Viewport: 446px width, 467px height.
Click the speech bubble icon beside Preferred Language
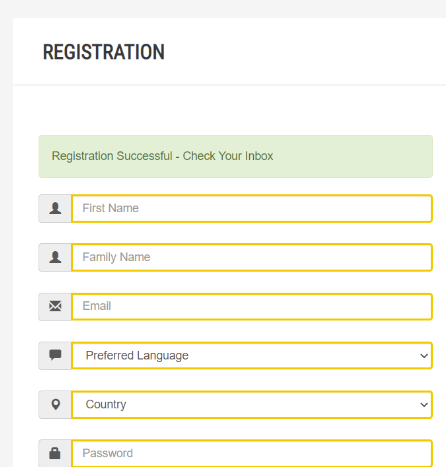point(55,355)
